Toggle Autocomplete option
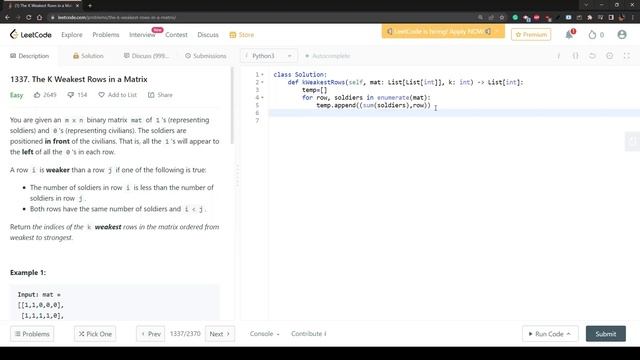This screenshot has height=360, width=640. (x=327, y=56)
